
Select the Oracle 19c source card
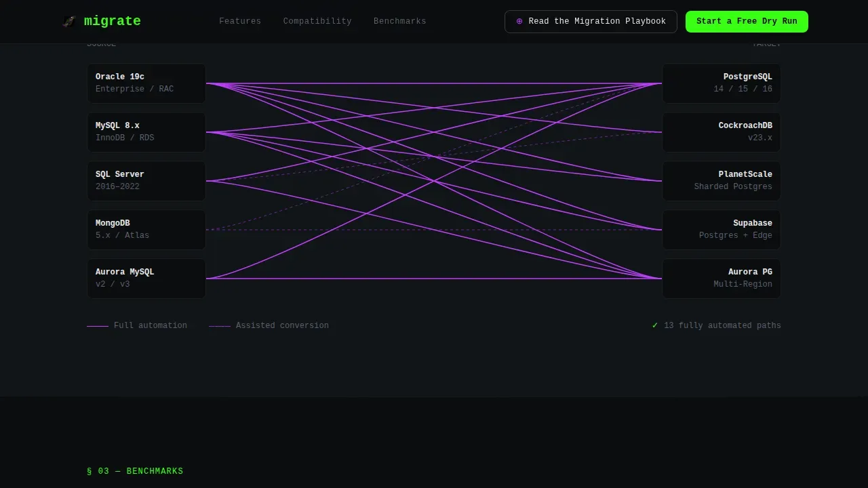coord(146,83)
